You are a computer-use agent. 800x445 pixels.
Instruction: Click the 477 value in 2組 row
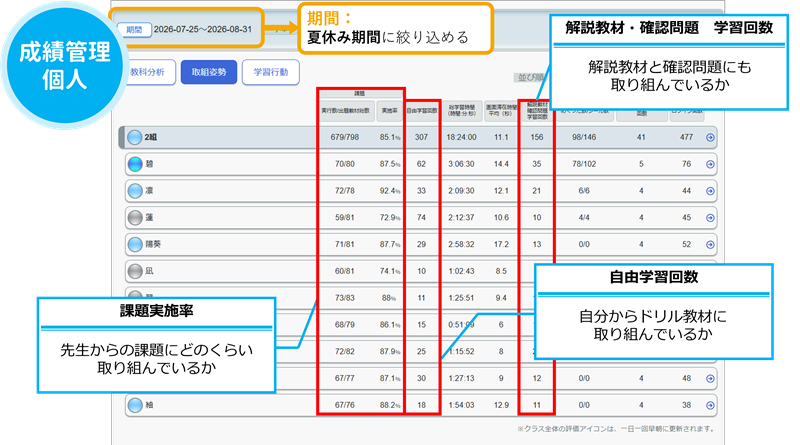pyautogui.click(x=687, y=137)
